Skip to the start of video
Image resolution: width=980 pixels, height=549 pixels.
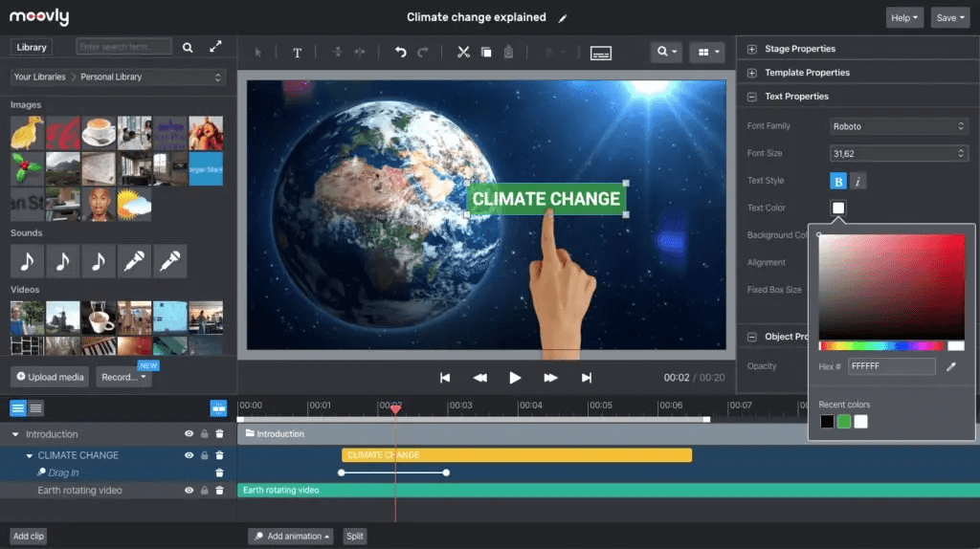tap(445, 378)
